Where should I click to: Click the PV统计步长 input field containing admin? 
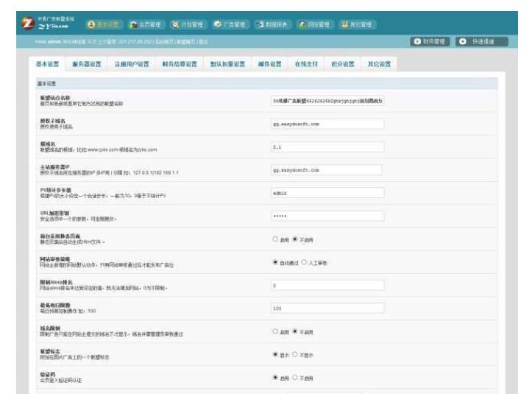pos(327,193)
